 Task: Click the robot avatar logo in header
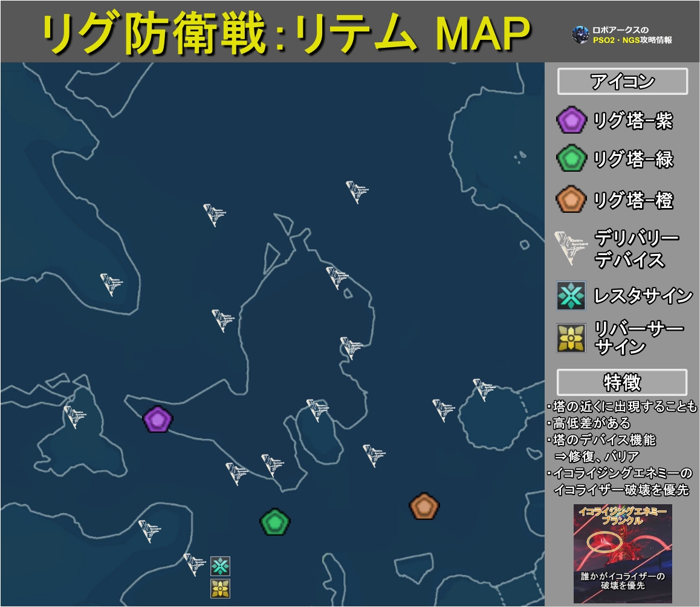pos(580,35)
